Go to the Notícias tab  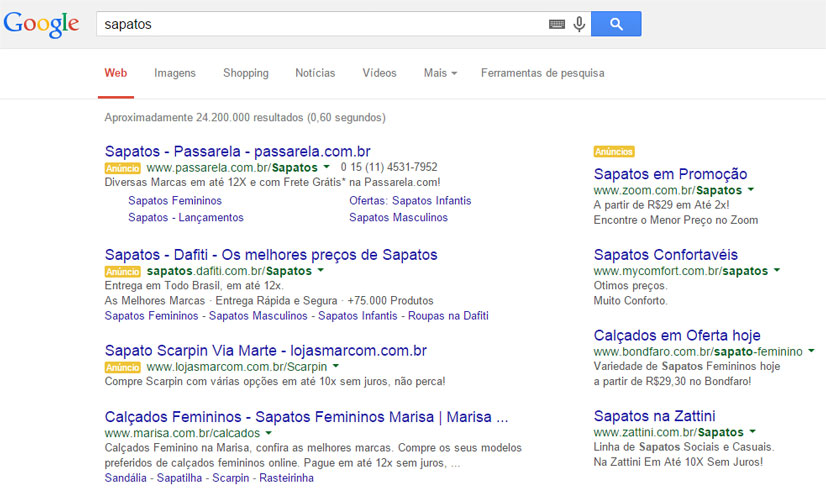point(315,73)
